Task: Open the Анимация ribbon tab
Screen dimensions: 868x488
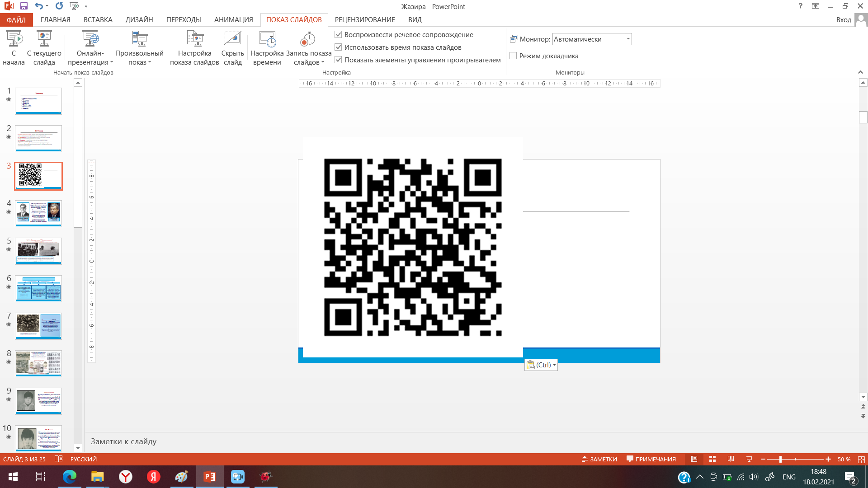Action: [233, 20]
